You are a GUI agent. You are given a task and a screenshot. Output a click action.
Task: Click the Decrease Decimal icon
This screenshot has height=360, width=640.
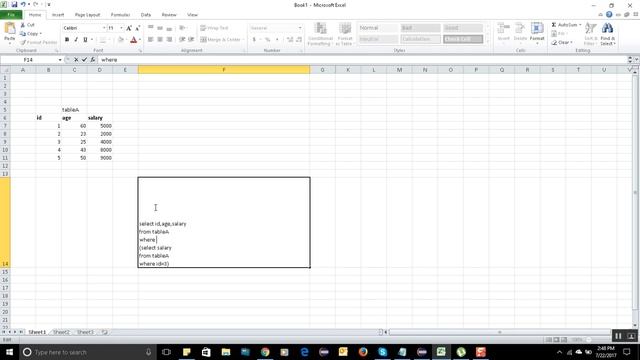point(299,40)
